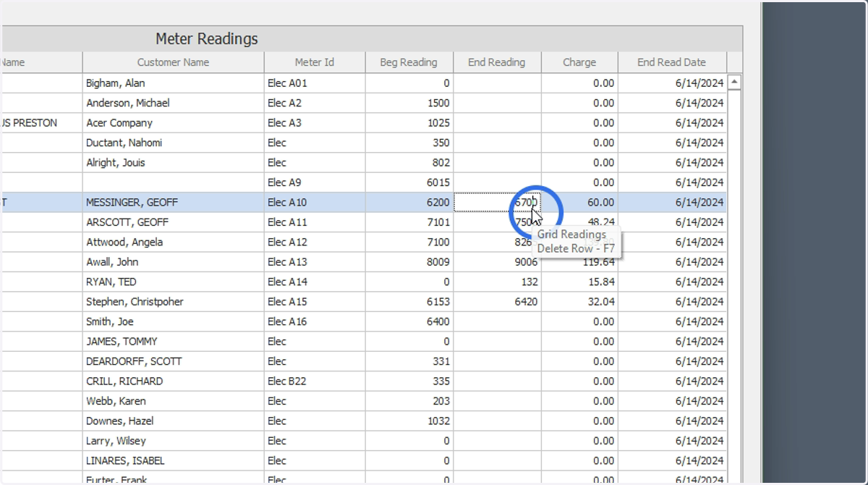Click end reading 6420

point(526,302)
